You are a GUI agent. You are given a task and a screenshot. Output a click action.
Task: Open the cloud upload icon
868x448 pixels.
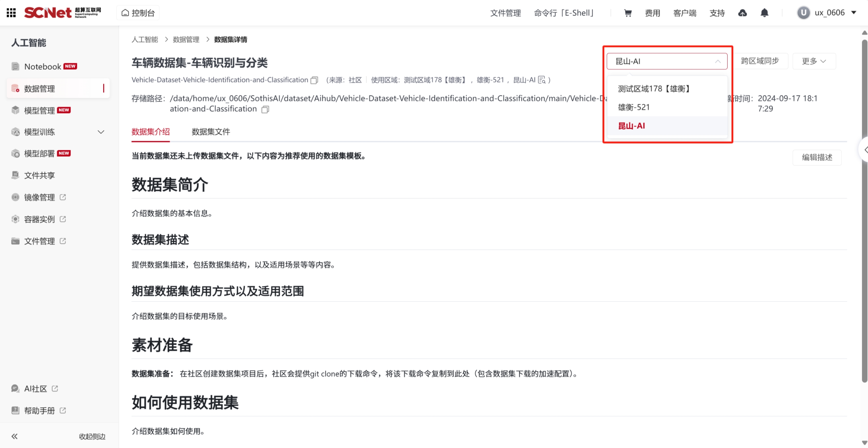(x=742, y=13)
